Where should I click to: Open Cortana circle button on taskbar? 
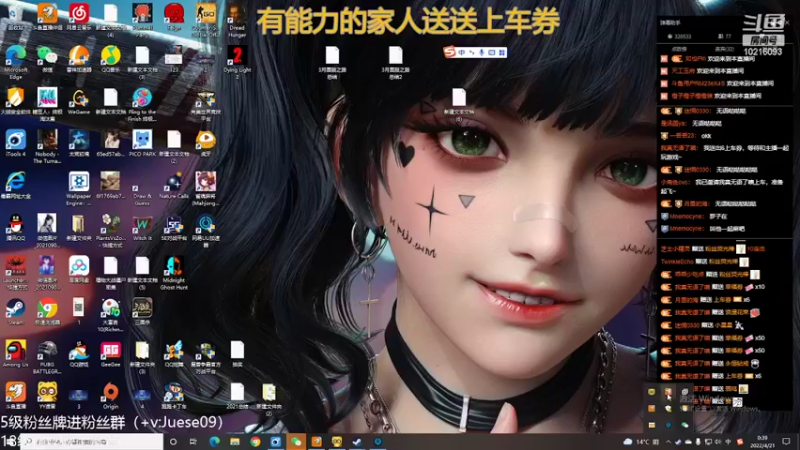173,442
